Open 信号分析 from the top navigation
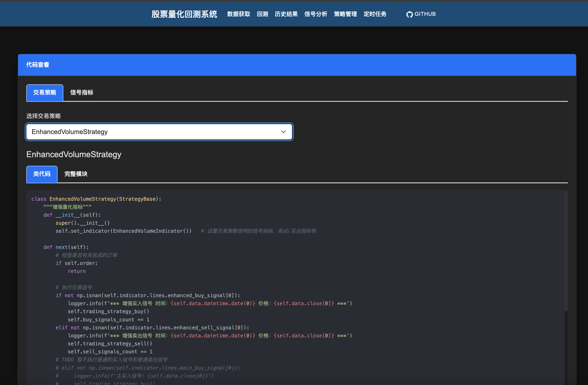The width and height of the screenshot is (588, 385). coord(316,14)
